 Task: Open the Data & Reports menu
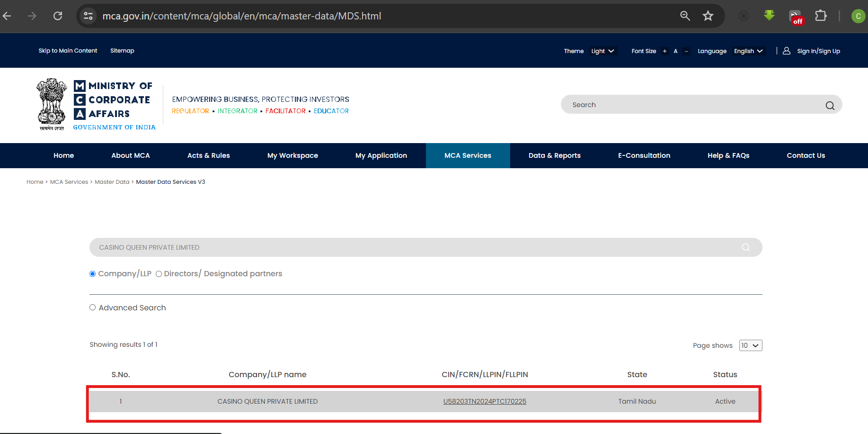(554, 155)
